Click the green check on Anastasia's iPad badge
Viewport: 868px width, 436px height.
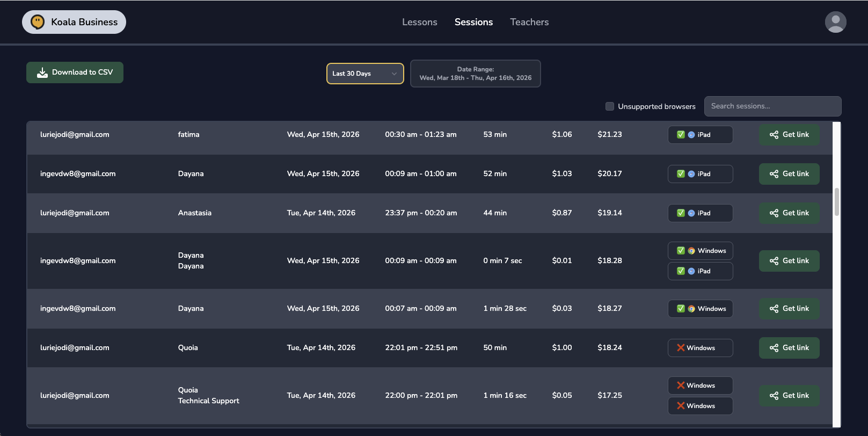681,213
